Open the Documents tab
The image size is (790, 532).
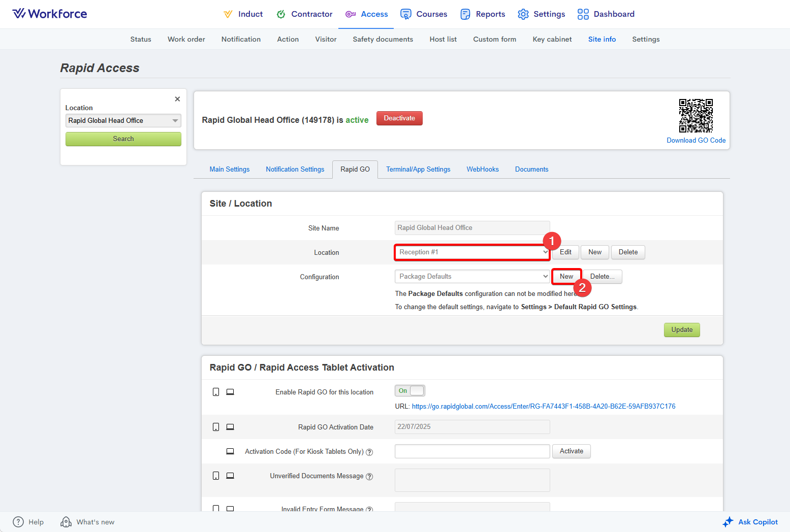pyautogui.click(x=532, y=169)
